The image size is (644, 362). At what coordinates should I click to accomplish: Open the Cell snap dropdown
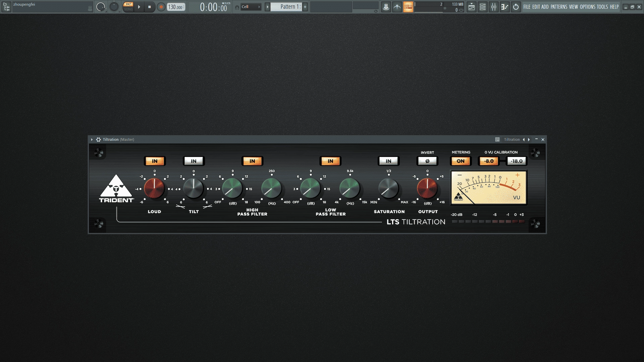point(251,7)
